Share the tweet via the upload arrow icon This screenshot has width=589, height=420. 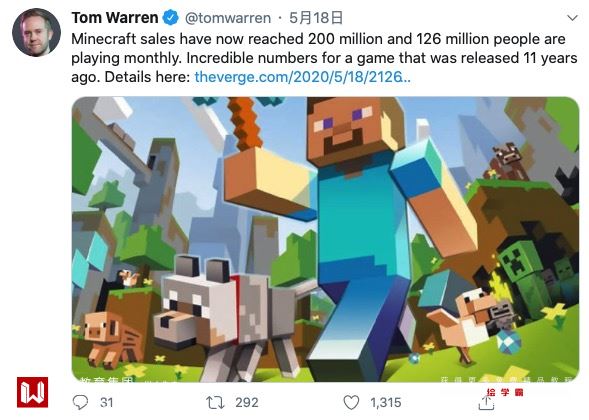(486, 403)
